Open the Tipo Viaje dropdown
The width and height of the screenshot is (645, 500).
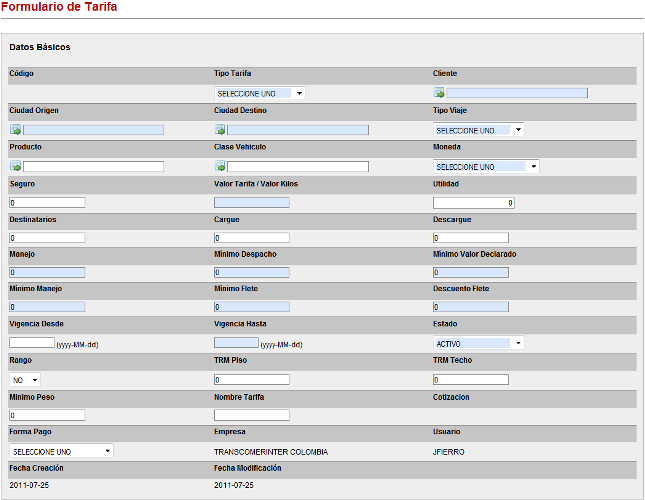478,130
